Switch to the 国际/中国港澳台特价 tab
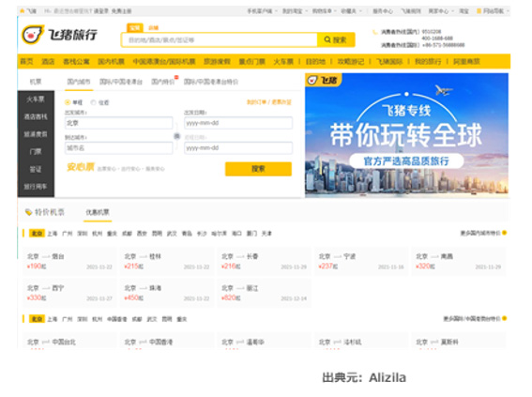This screenshot has width=532, height=397. click(x=211, y=82)
